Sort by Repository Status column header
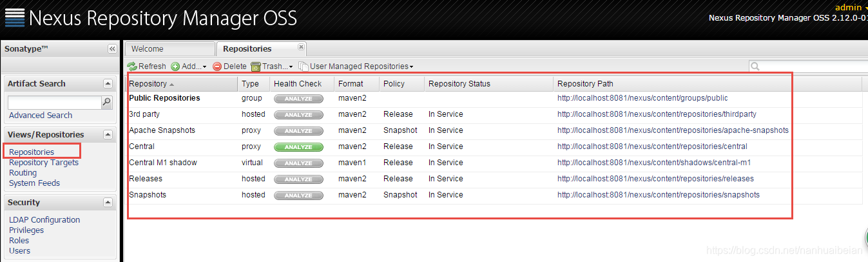Image resolution: width=868 pixels, height=262 pixels. point(488,84)
